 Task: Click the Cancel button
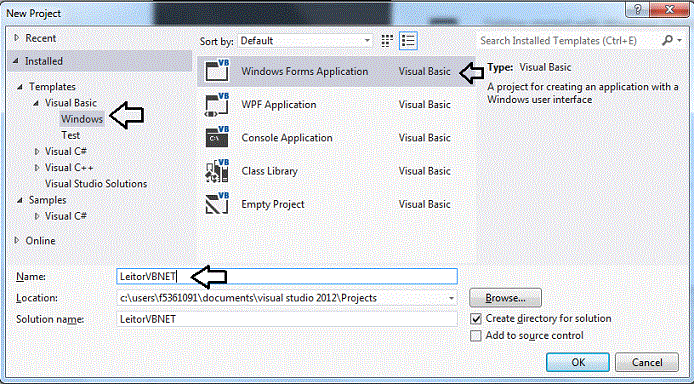(647, 362)
